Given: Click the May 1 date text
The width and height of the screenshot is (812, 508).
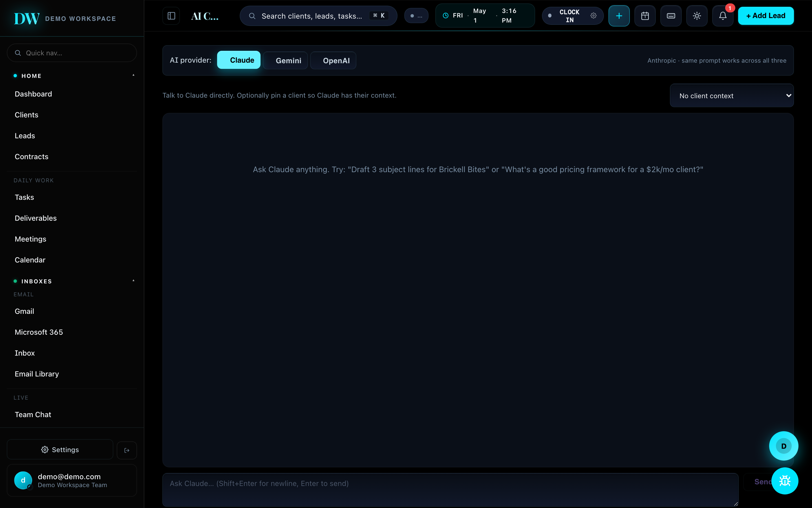Looking at the screenshot, I should point(480,16).
